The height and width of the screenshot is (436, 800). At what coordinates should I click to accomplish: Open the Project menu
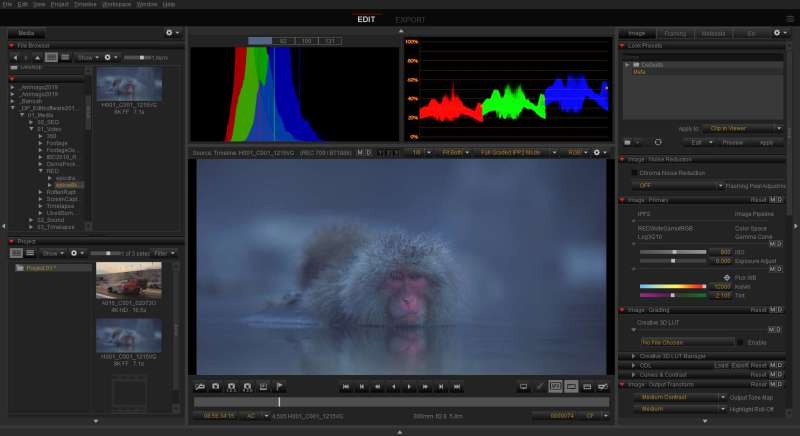[x=59, y=4]
